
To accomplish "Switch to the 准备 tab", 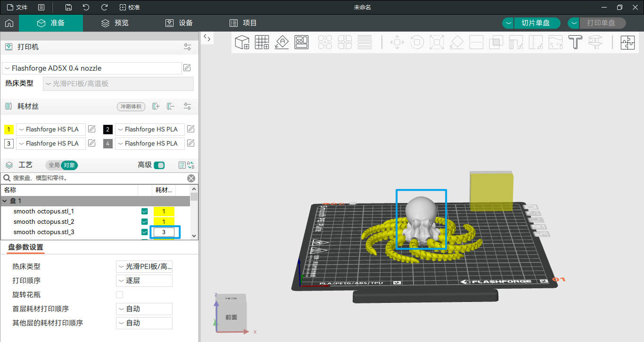I will pos(51,23).
